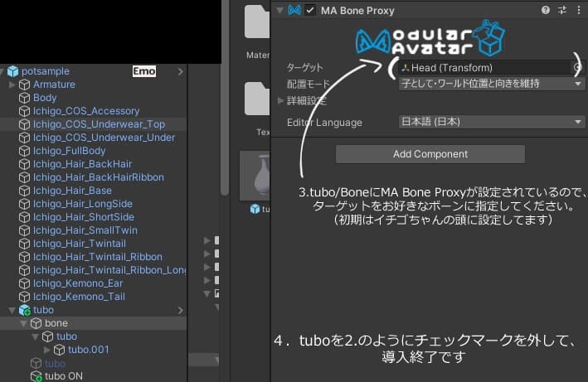Select Ichigo_Hair_Twintail_Ribbon in hierarchy
The image size is (588, 382).
tap(98, 257)
